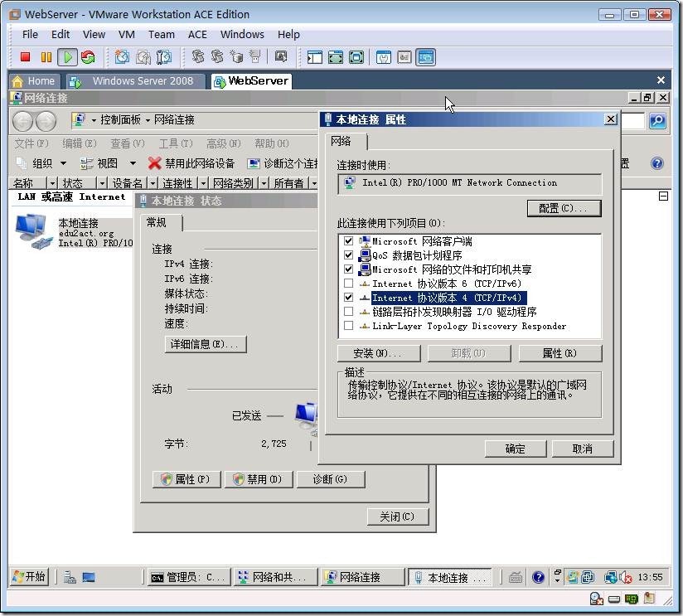Screen dimensions: 683x616
Task: Click 确定 in 本地连接 属性 dialog
Action: [516, 449]
